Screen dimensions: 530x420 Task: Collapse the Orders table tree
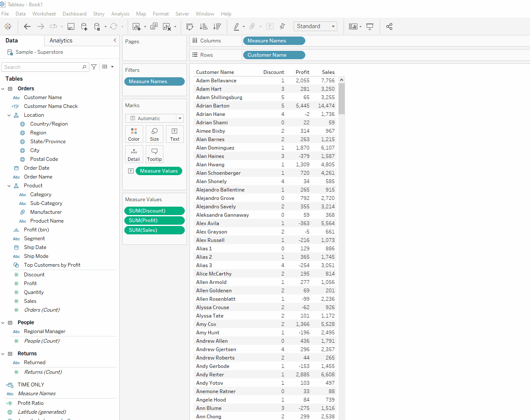pyautogui.click(x=3, y=89)
